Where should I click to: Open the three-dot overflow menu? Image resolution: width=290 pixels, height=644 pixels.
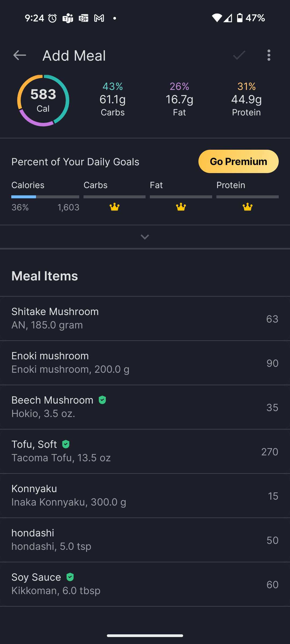click(x=269, y=55)
